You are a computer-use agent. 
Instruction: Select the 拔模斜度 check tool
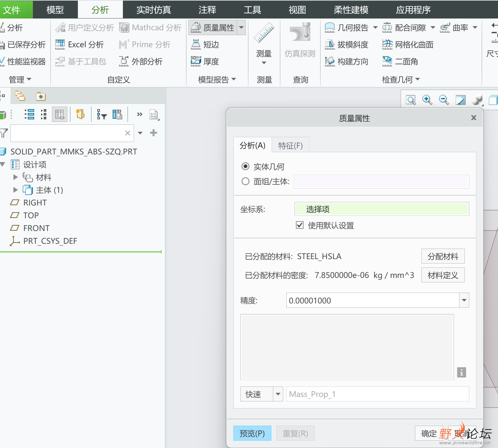(x=347, y=45)
